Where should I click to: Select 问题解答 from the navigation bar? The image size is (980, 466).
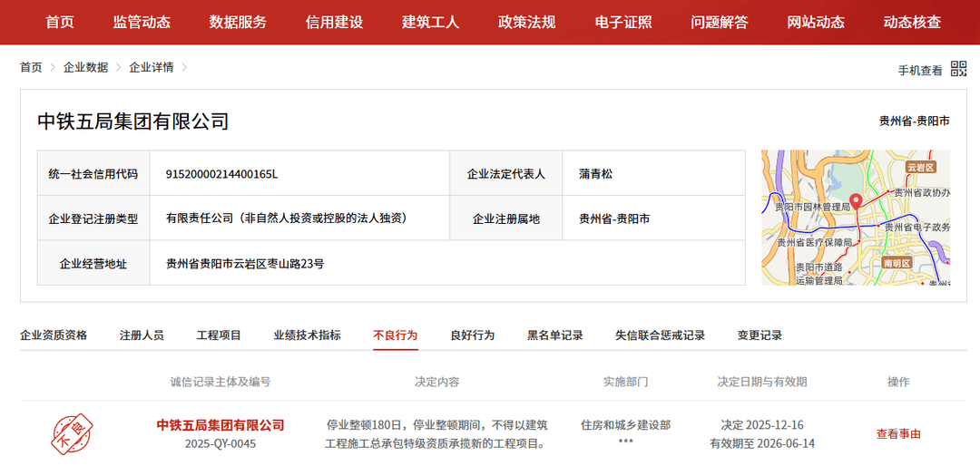click(x=720, y=22)
